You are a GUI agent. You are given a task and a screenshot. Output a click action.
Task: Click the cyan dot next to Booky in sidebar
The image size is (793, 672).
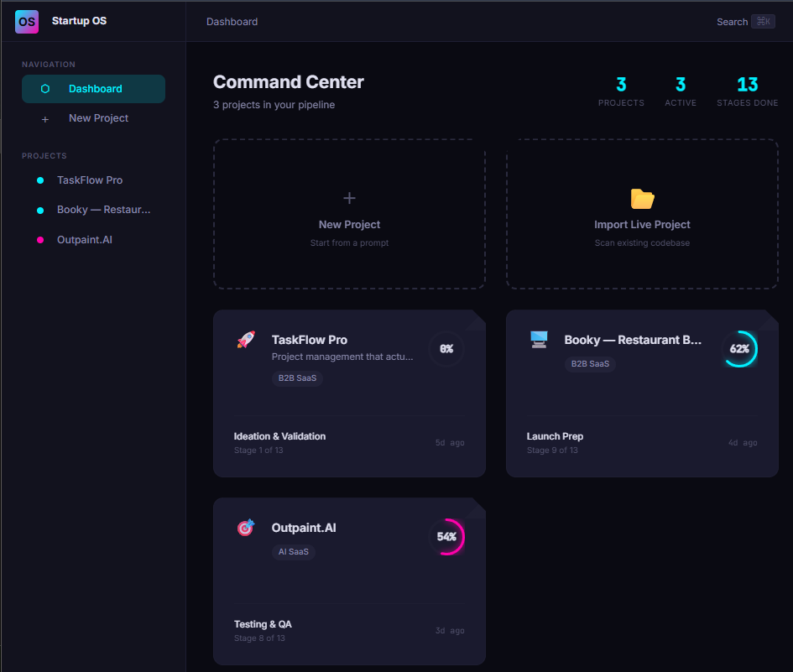[x=40, y=211]
